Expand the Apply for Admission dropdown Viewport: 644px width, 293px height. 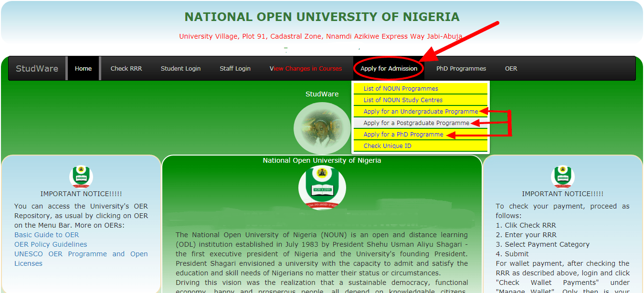click(389, 68)
